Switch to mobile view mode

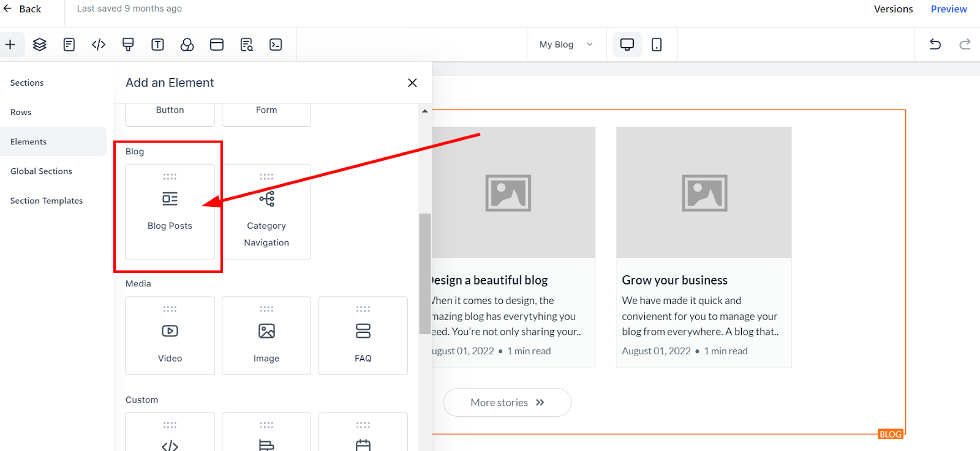coord(657,45)
